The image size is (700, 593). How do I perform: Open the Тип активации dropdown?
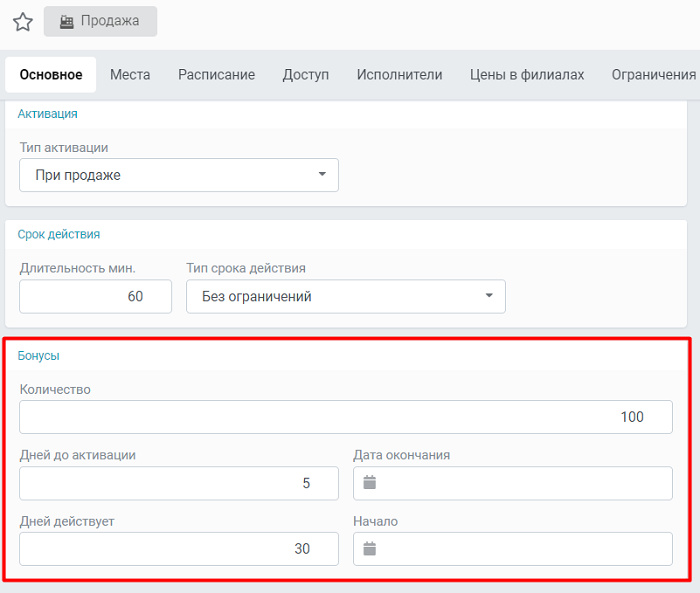(179, 175)
